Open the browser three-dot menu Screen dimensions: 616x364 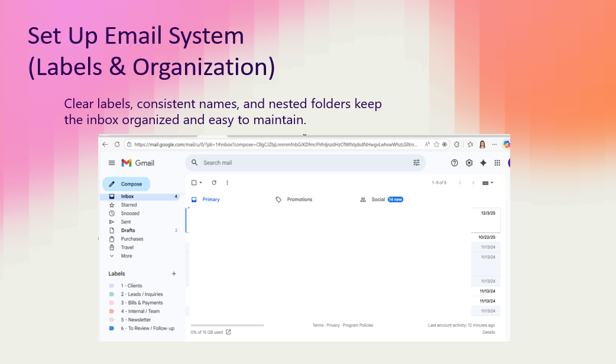(x=494, y=145)
